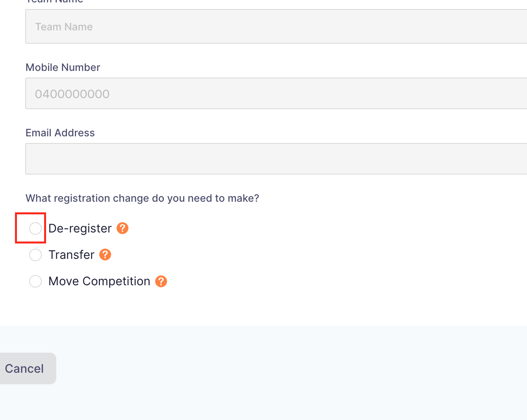Click the empty area inside Email Address box
Viewport: 527px width, 420px height.
(276, 159)
